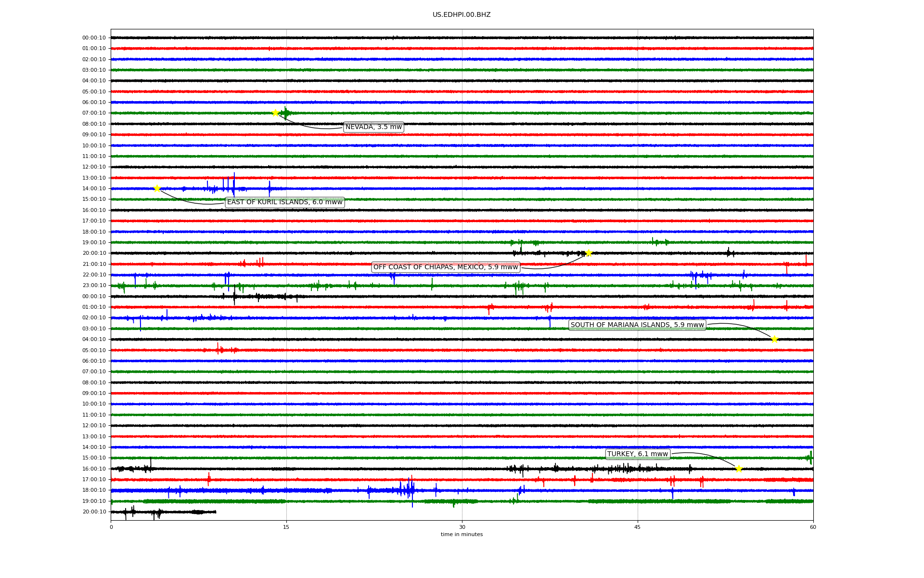Click the second 18:00:10 row label near the bottom
The width and height of the screenshot is (924, 578).
pos(94,490)
